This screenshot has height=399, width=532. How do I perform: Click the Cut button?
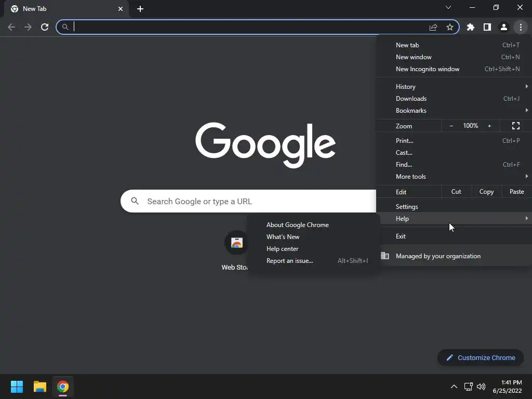click(x=456, y=192)
